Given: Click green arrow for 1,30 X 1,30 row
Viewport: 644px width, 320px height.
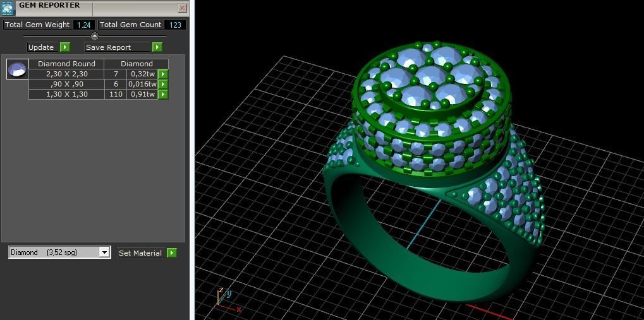Looking at the screenshot, I should (164, 95).
